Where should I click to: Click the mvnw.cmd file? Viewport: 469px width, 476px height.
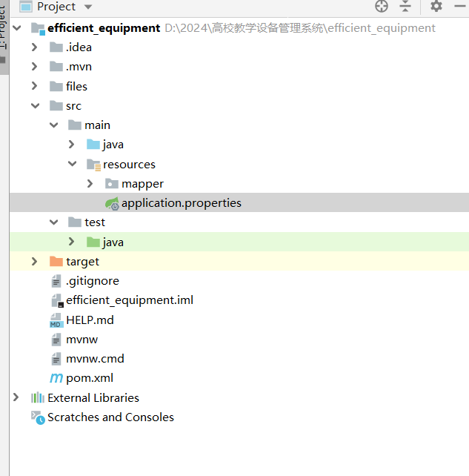tap(95, 359)
